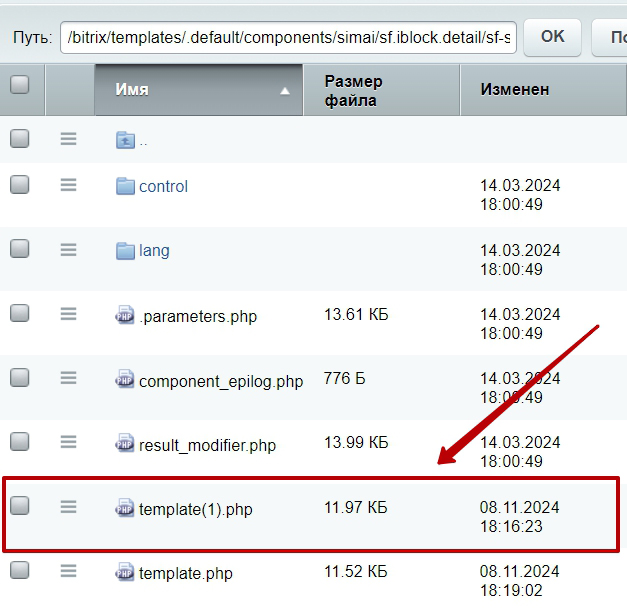This screenshot has width=627, height=609.
Task: Click the lang folder icon
Action: tap(125, 250)
